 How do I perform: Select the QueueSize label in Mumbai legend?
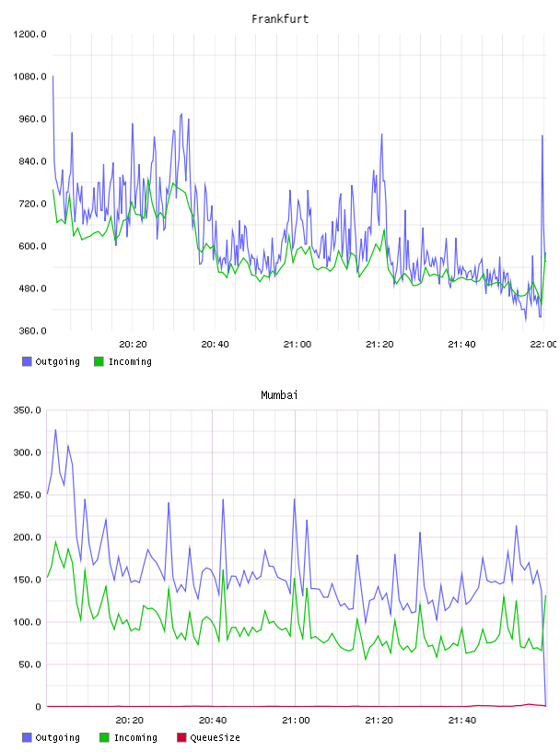216,737
